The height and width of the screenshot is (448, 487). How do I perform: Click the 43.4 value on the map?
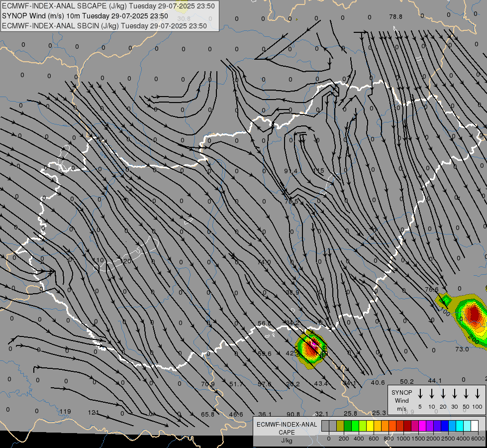[x=321, y=384]
